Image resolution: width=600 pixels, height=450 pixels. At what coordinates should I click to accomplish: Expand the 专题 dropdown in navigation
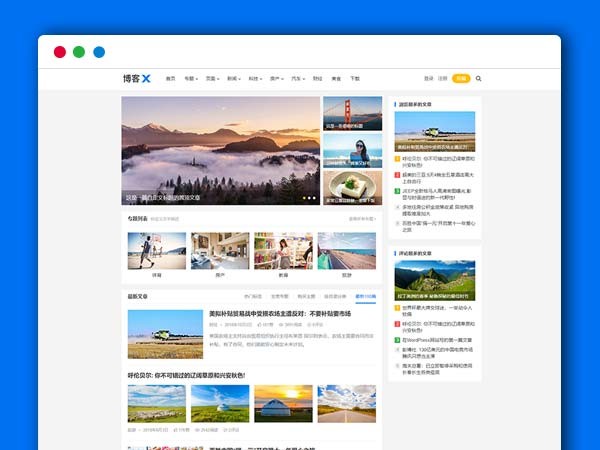(190, 78)
